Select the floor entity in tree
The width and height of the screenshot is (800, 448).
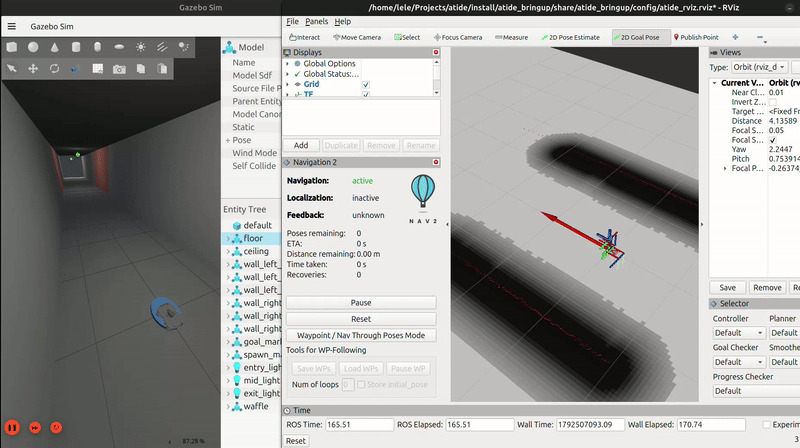tap(253, 238)
